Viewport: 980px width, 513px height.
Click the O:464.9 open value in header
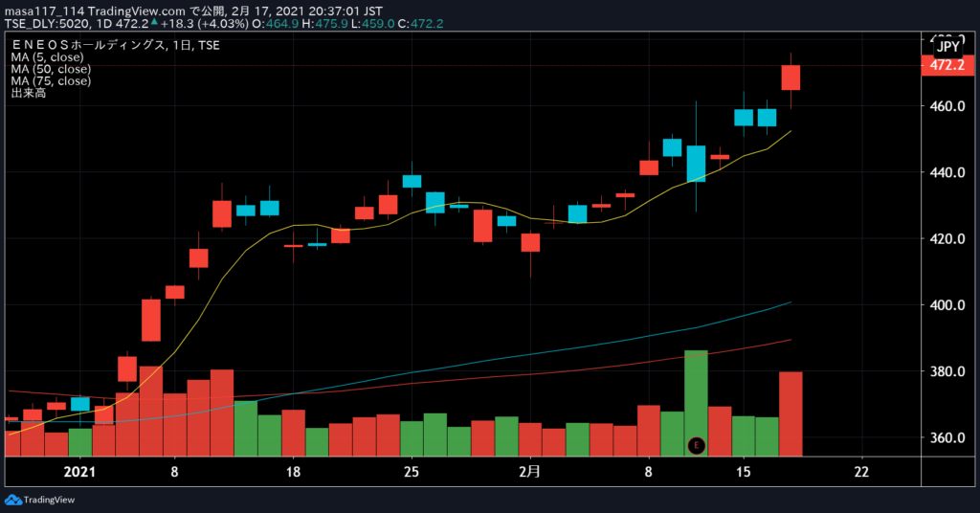275,24
